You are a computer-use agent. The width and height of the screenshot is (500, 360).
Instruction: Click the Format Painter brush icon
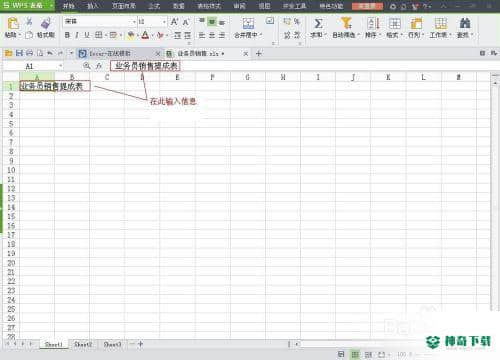(46, 23)
